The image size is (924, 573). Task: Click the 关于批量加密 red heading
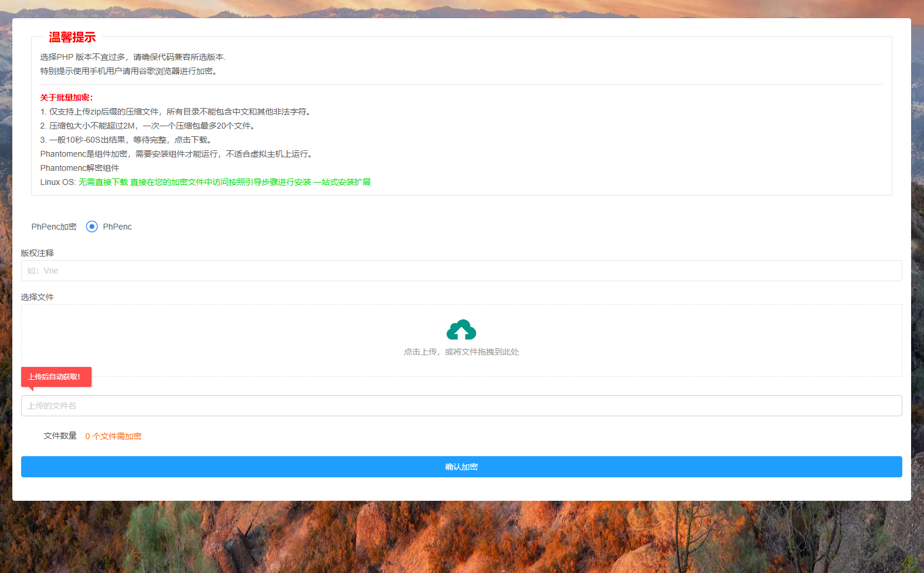point(66,97)
